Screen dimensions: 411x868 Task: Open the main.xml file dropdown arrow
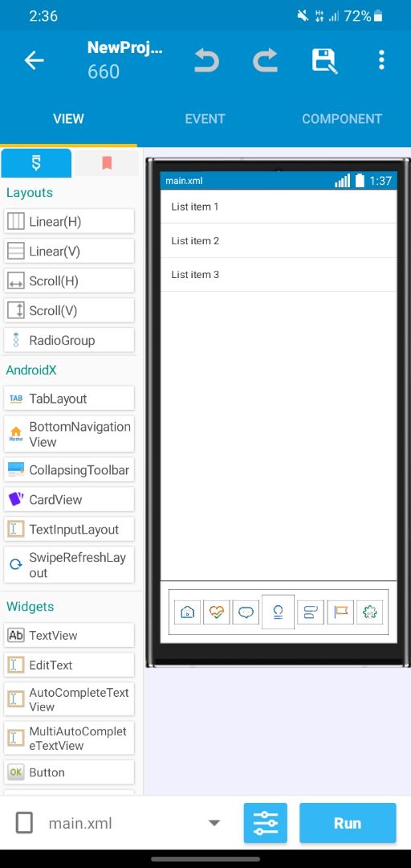coord(214,823)
